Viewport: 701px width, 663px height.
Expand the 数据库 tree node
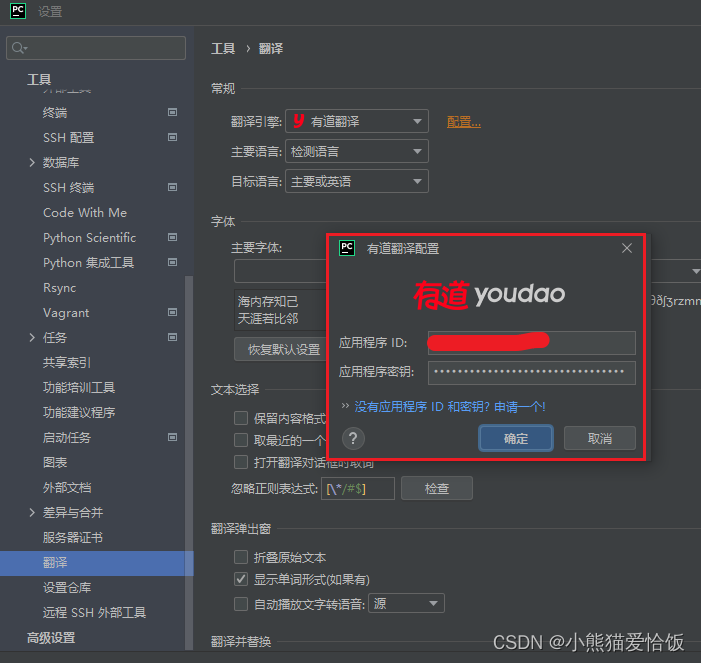(x=32, y=162)
